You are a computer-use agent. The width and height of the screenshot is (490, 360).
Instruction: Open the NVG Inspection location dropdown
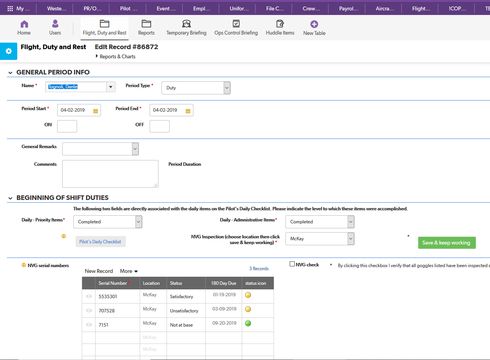tap(320, 239)
